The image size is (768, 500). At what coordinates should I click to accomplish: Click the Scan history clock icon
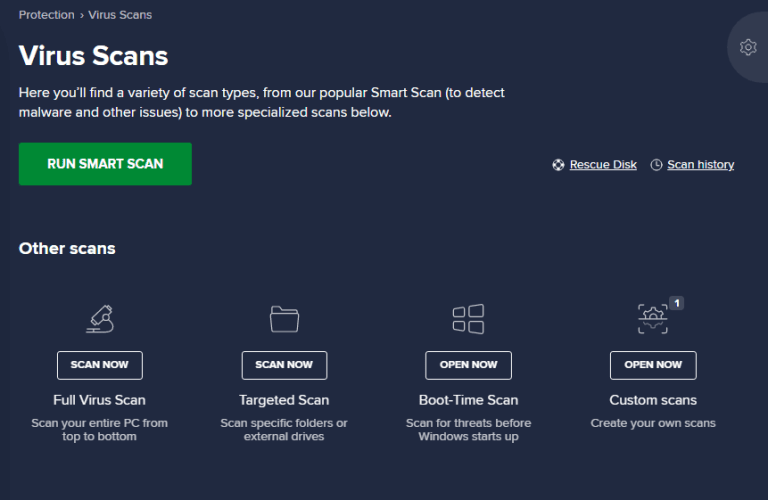point(656,165)
